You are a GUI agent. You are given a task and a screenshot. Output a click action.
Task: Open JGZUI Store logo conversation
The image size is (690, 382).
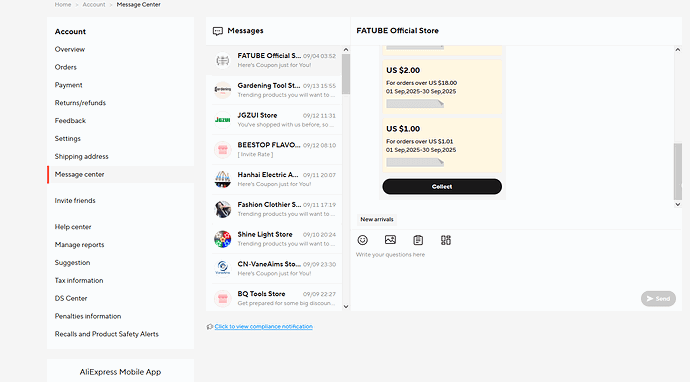click(x=223, y=120)
